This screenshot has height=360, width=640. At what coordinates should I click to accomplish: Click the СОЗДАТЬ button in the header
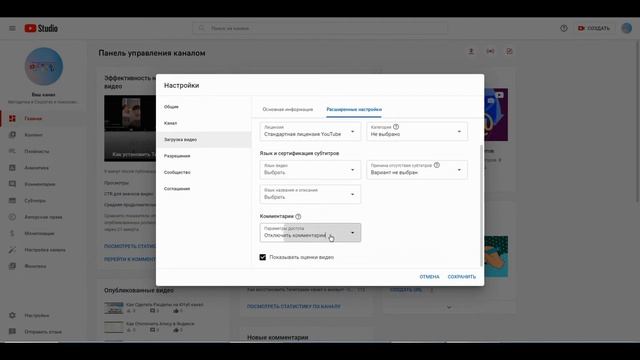(594, 28)
